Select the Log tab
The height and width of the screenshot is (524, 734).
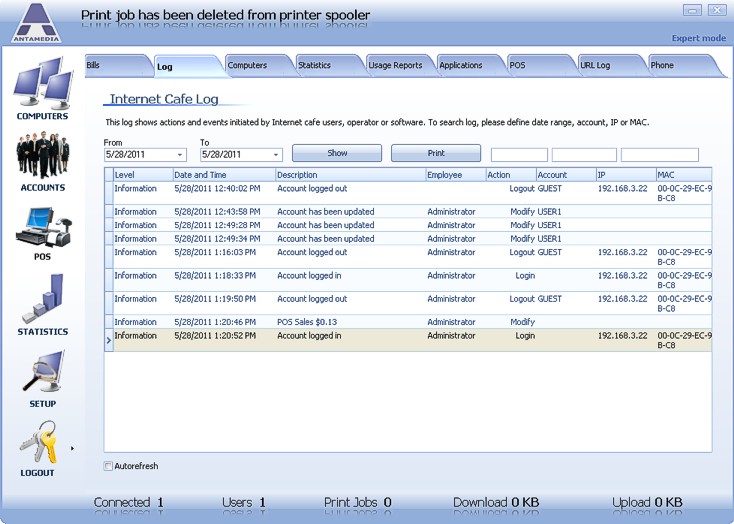coord(189,66)
